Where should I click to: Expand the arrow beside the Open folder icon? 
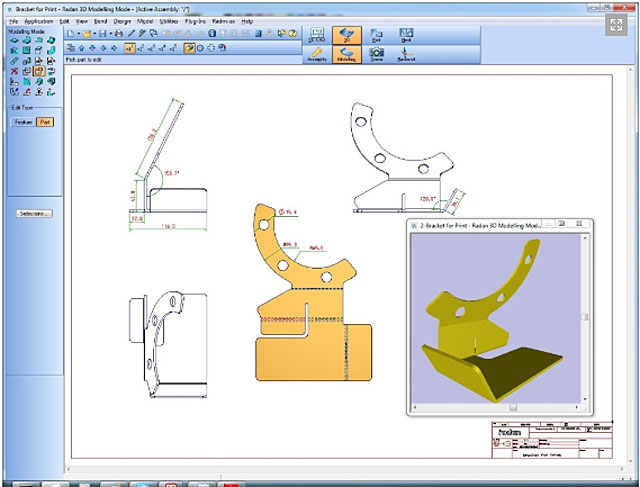point(94,33)
